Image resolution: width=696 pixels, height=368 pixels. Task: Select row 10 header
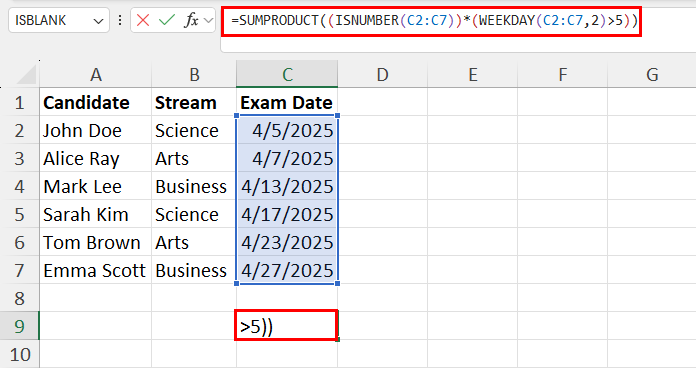pos(20,354)
